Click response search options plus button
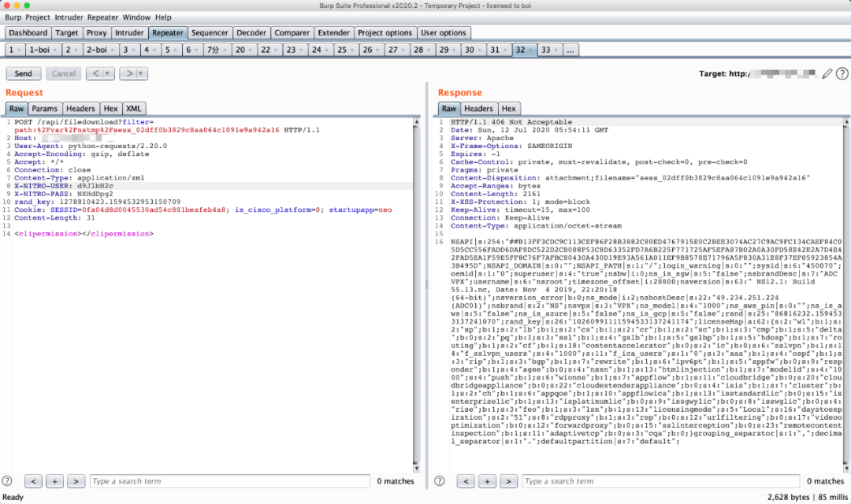This screenshot has height=504, width=851. click(x=487, y=481)
